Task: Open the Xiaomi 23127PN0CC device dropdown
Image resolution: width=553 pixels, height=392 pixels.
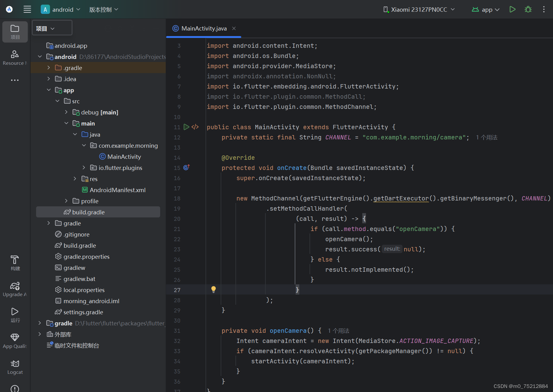Action: coord(418,9)
